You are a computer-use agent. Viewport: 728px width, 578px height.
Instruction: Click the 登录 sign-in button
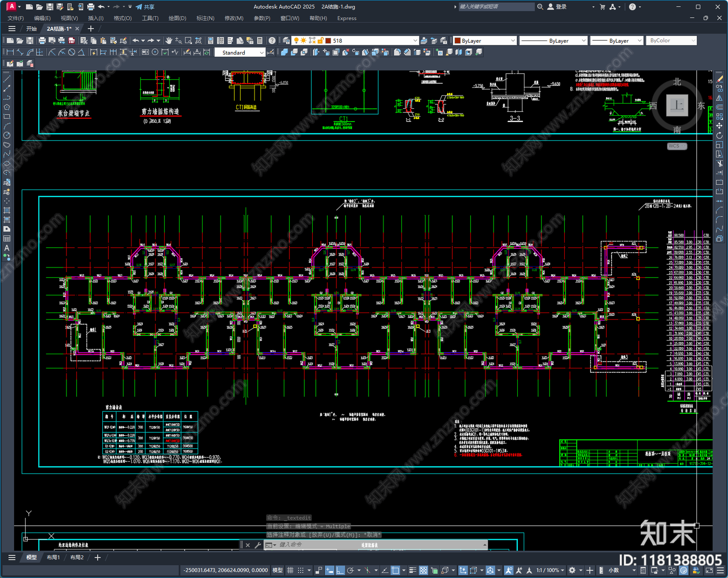[557, 7]
